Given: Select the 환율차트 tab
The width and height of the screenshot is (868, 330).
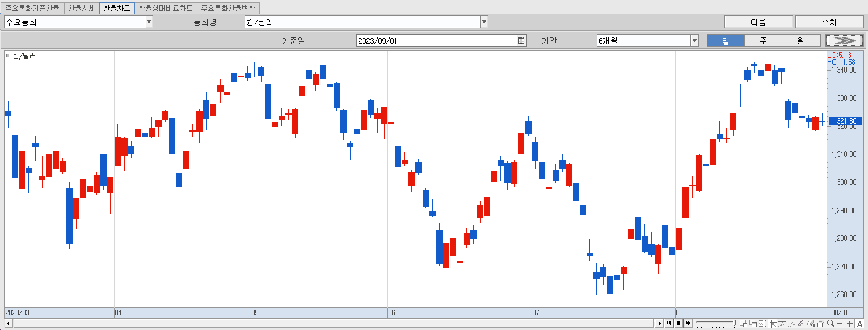Looking at the screenshot, I should tap(117, 9).
